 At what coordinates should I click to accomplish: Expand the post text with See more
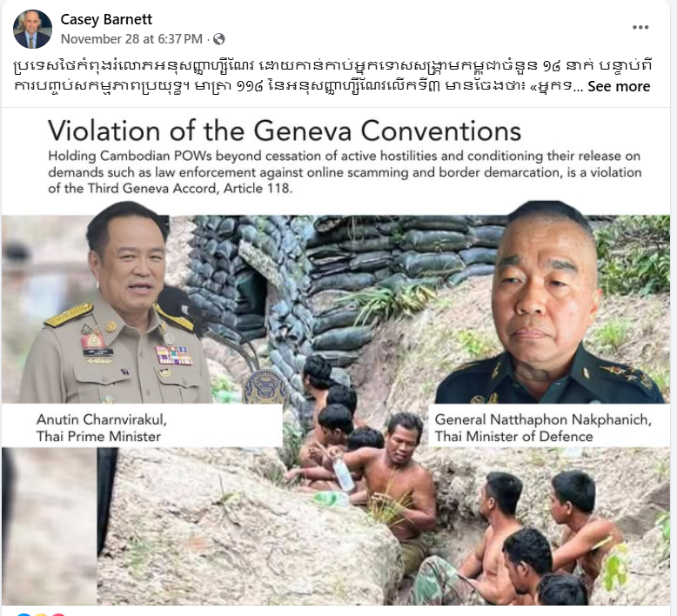[619, 86]
